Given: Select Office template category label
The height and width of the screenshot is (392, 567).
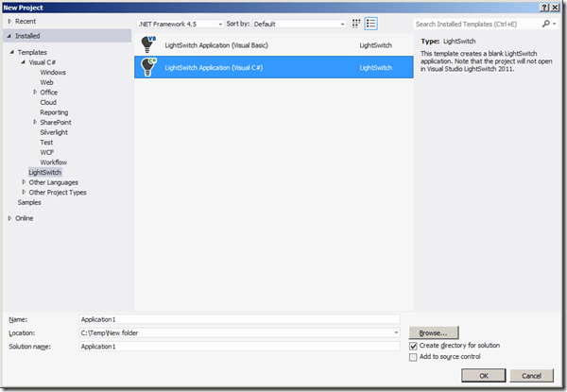Looking at the screenshot, I should 49,93.
